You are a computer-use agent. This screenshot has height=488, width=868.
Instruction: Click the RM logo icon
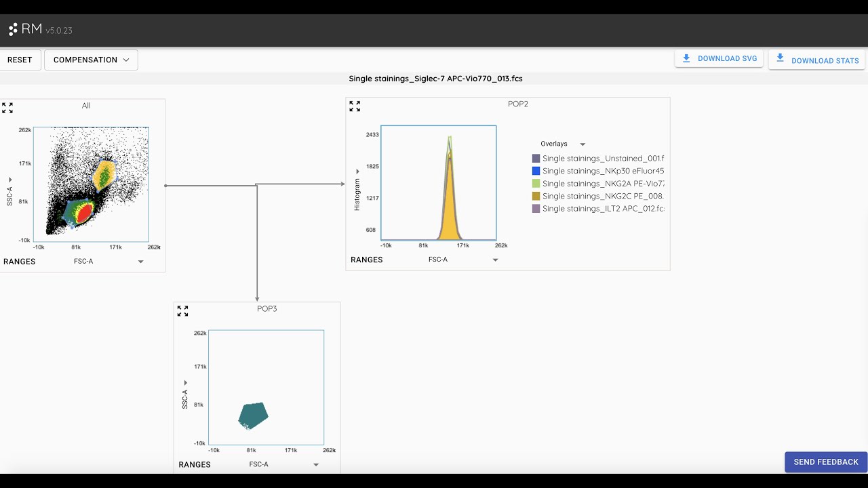pyautogui.click(x=13, y=30)
